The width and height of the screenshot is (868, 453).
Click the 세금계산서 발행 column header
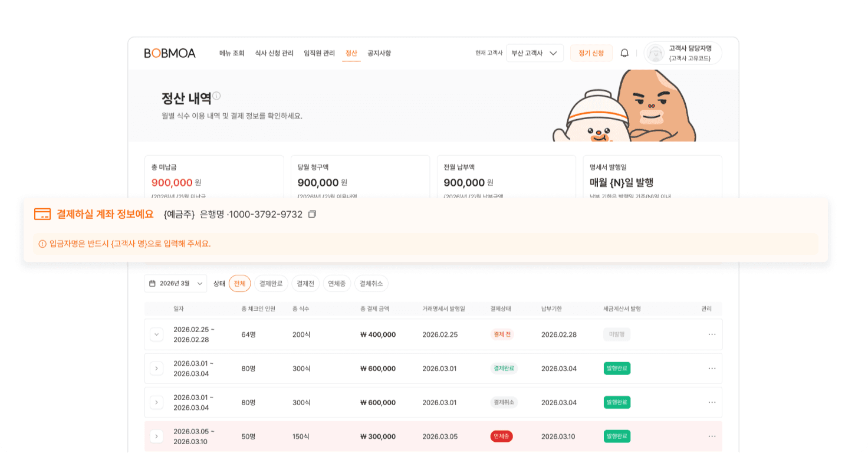[x=622, y=308]
